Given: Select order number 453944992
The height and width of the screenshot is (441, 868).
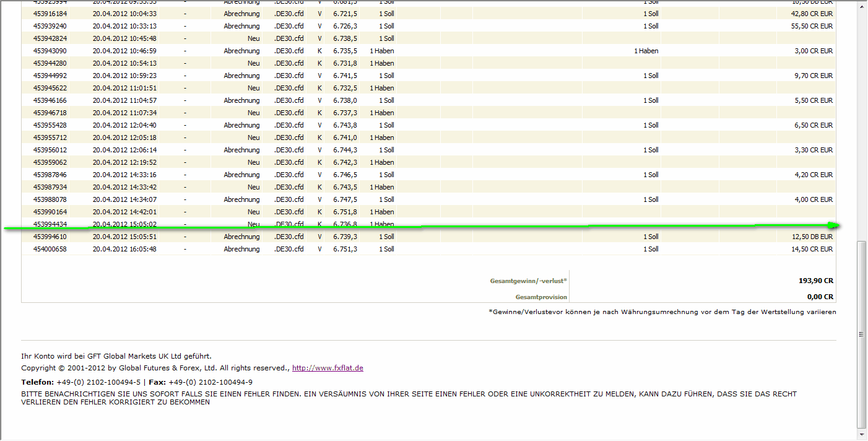Looking at the screenshot, I should point(50,76).
